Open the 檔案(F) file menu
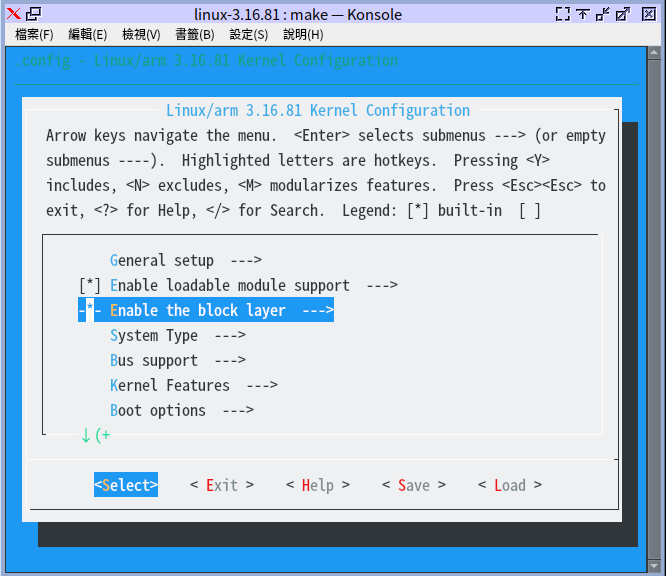666x576 pixels. tap(35, 34)
